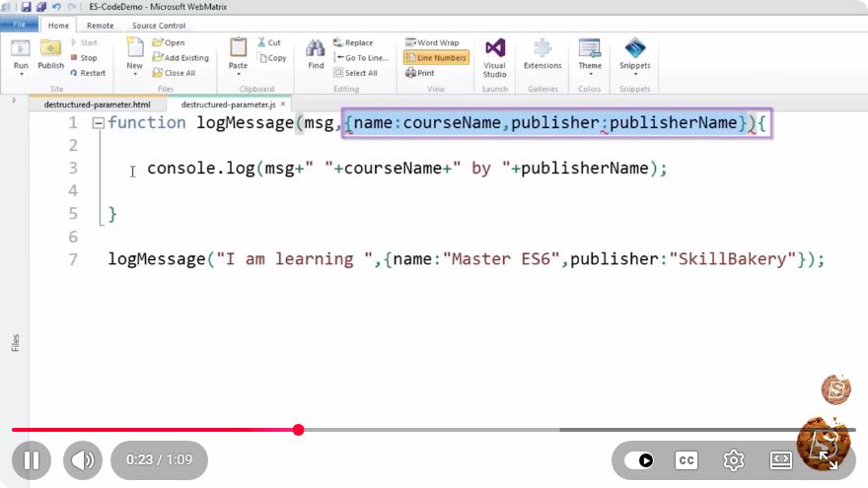Viewport: 868px width, 488px height.
Task: Click Close All files
Action: click(x=174, y=73)
